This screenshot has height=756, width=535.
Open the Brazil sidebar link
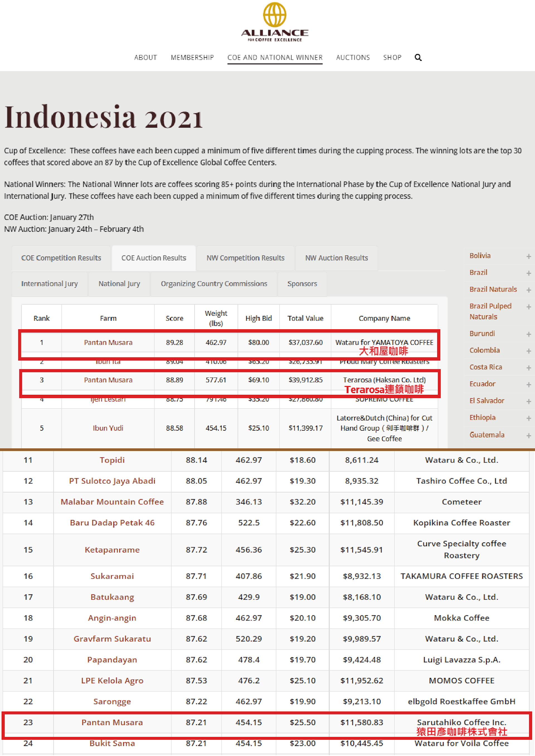point(478,273)
